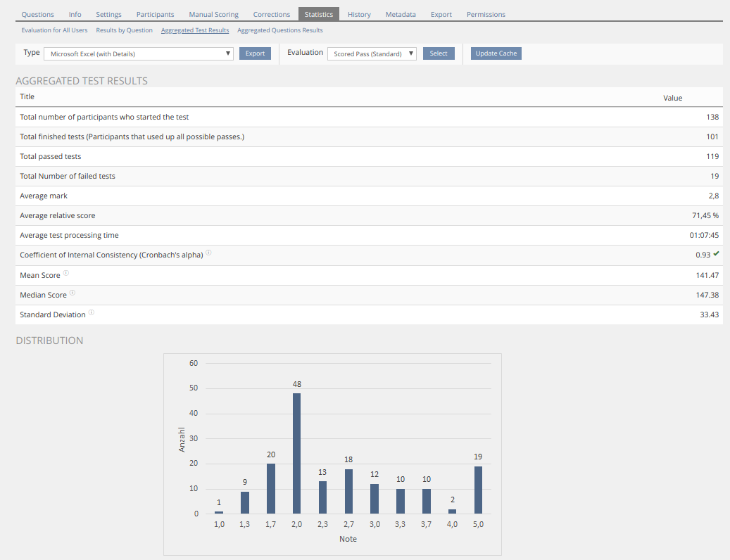Image resolution: width=730 pixels, height=560 pixels.
Task: Open the Manual Scoring tab
Action: (213, 14)
